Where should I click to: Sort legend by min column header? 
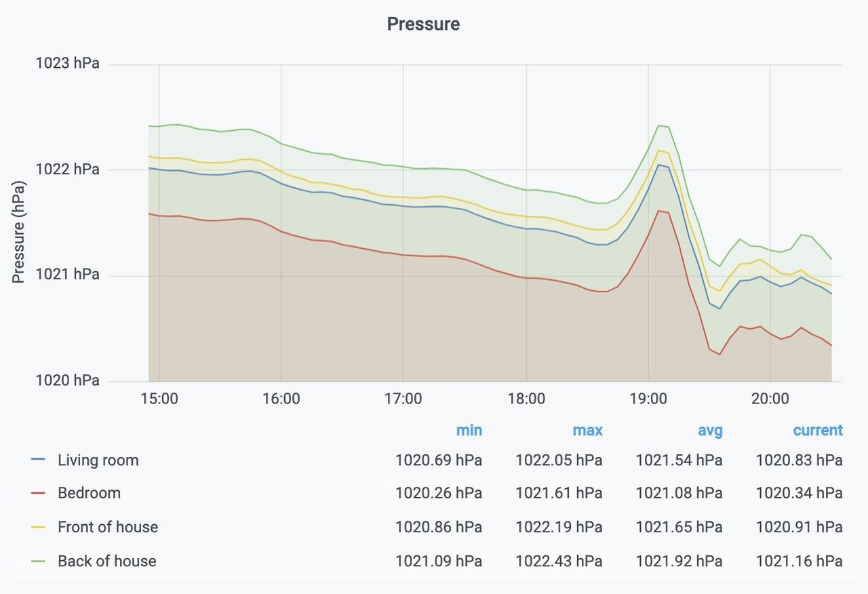(469, 431)
